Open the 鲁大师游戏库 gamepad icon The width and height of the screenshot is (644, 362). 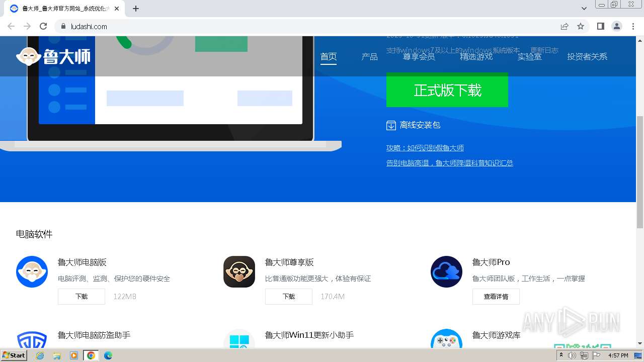point(446,339)
